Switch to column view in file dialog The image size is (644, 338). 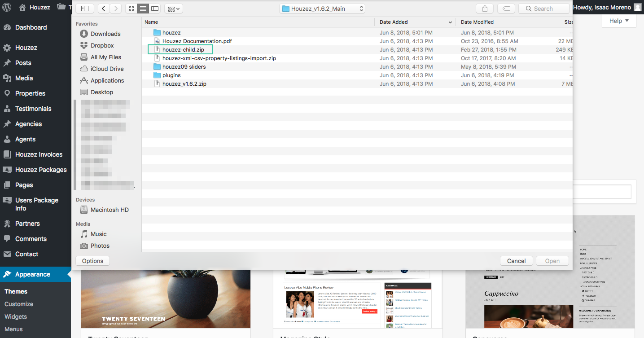[154, 9]
